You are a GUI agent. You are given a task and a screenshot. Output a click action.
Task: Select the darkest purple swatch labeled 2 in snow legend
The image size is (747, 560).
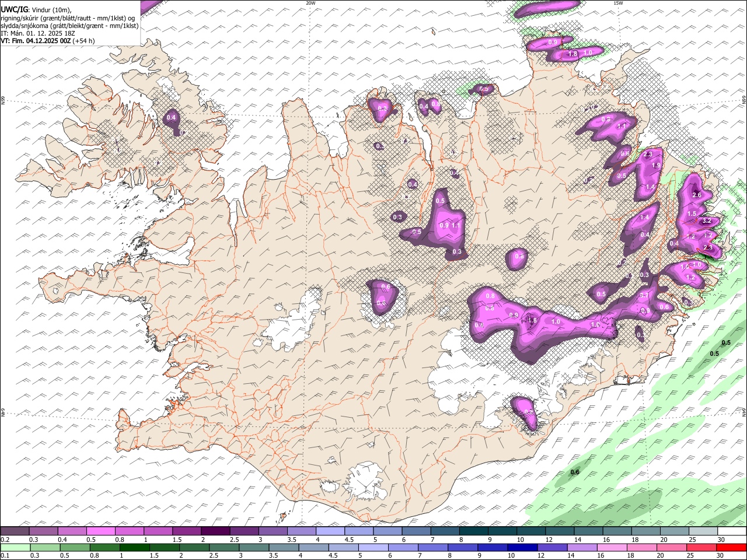coord(215,531)
